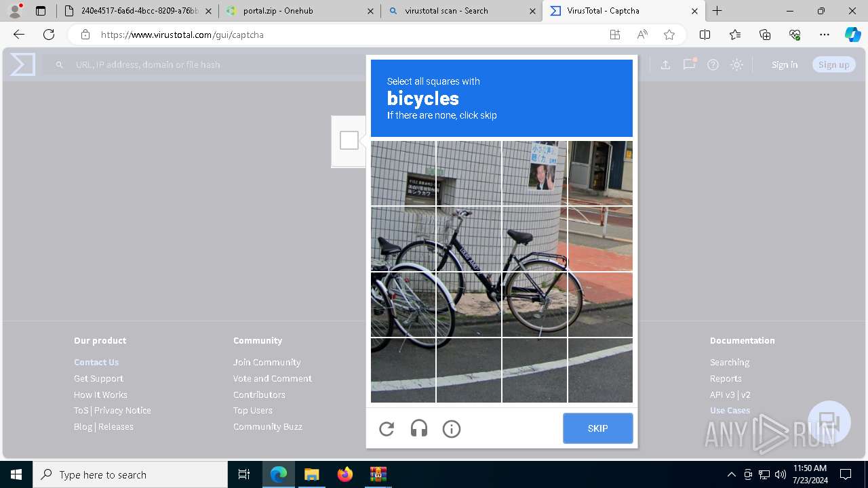Tick the reCAPTCHA checkbox

pos(349,140)
